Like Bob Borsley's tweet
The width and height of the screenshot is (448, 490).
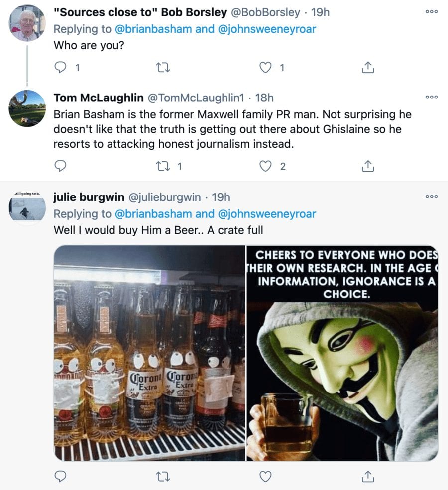click(266, 68)
